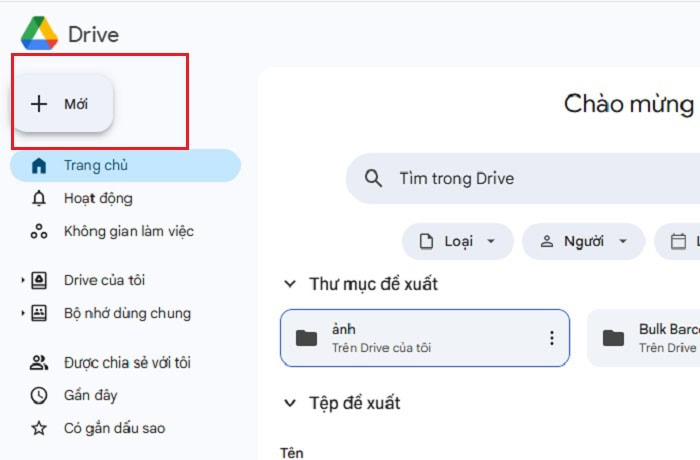700x460 pixels.
Task: Click the Gần đây clock icon
Action: click(39, 396)
